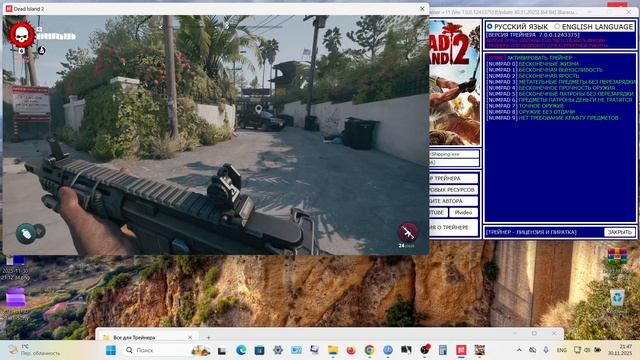The width and height of the screenshot is (640, 360).
Task: Open Firefox from the taskbar
Action: pyautogui.click(x=351, y=350)
